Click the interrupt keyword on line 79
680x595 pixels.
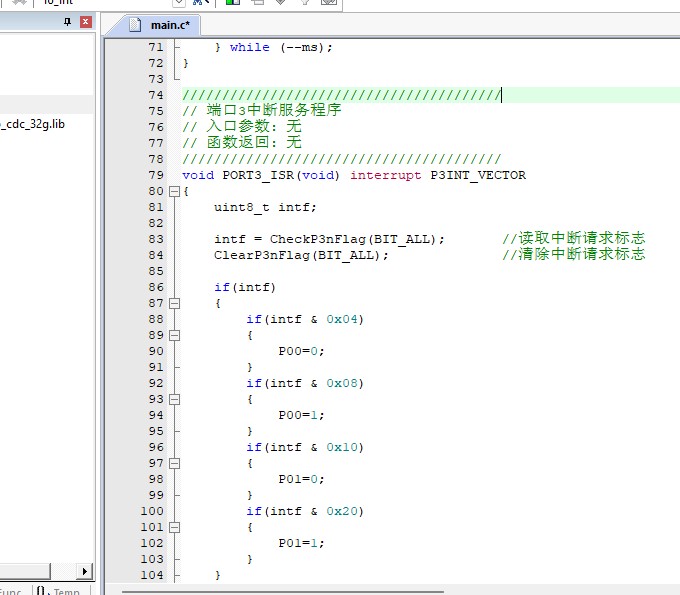point(386,175)
